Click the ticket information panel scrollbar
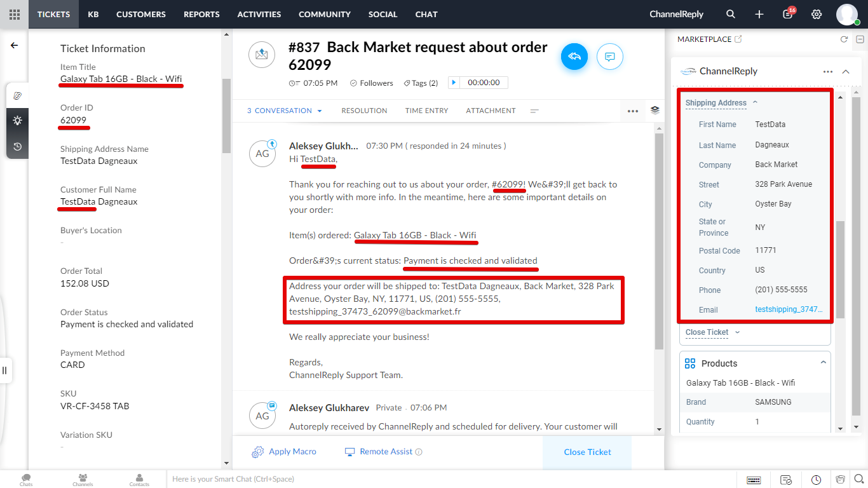The width and height of the screenshot is (868, 488). 226,116
